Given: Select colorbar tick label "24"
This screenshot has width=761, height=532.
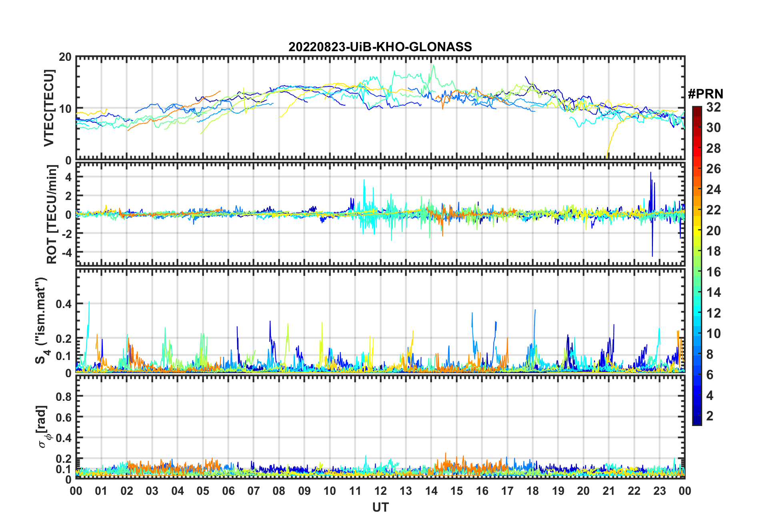Looking at the screenshot, I should (x=713, y=190).
